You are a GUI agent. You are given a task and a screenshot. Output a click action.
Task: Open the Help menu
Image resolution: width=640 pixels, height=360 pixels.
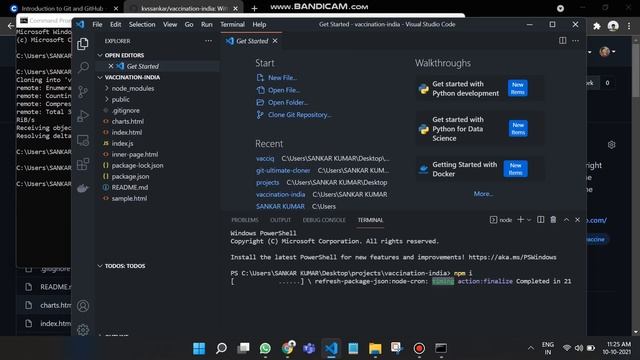click(259, 24)
